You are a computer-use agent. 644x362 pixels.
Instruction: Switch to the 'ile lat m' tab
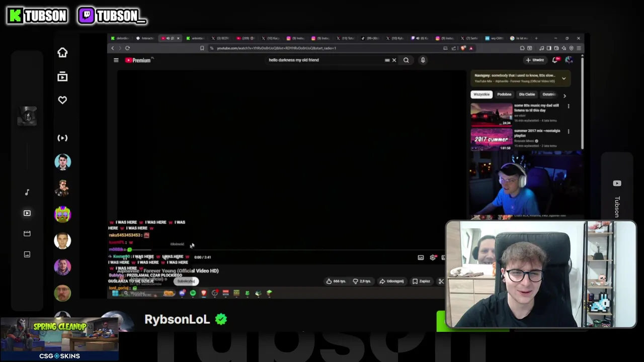pyautogui.click(x=520, y=38)
